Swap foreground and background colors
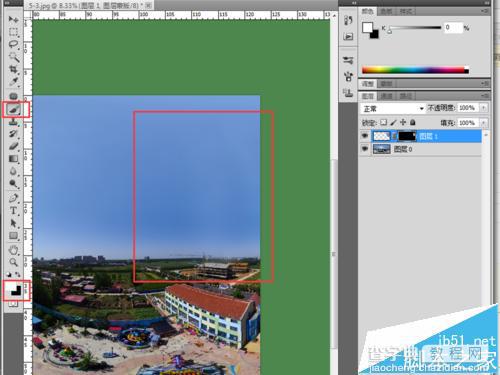 click(17, 275)
